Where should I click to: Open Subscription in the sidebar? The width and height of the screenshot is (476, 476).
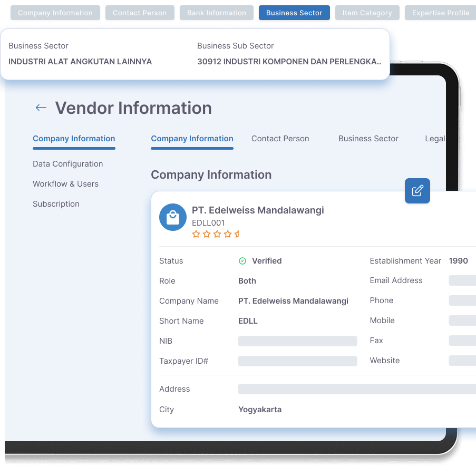click(56, 204)
